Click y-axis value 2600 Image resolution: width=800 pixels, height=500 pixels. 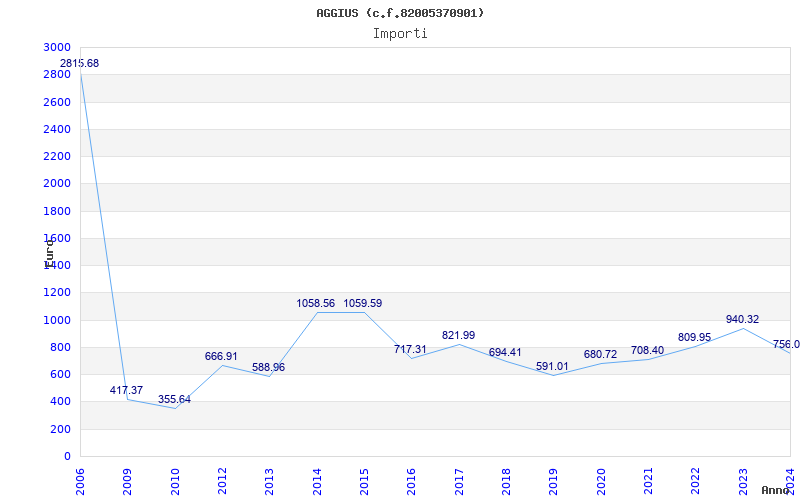coord(57,102)
